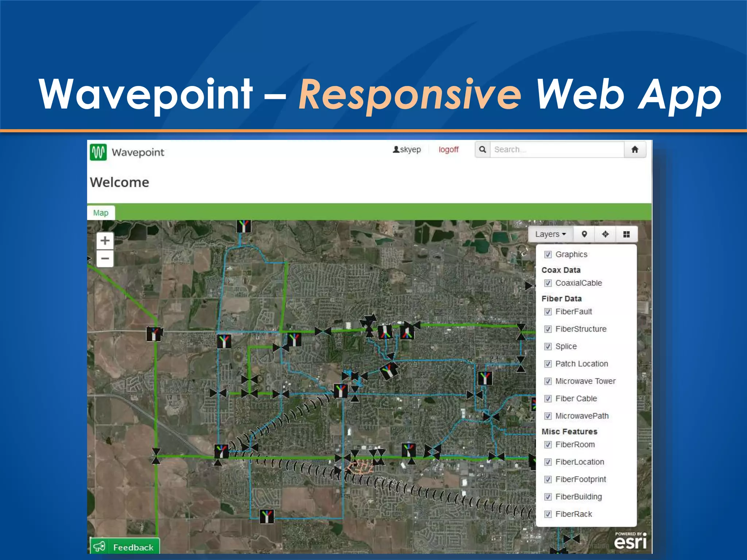747x560 pixels.
Task: Toggle the Patch Location layer checkbox
Action: point(548,364)
